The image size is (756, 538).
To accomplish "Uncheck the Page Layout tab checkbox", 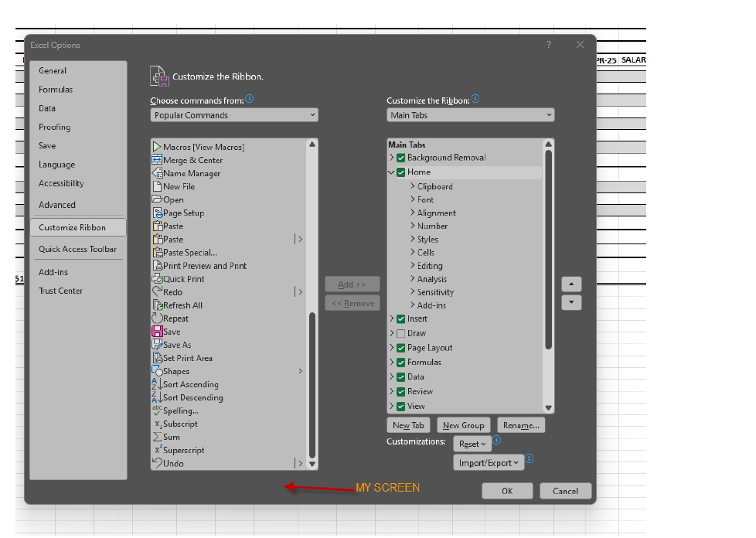I will click(x=400, y=348).
